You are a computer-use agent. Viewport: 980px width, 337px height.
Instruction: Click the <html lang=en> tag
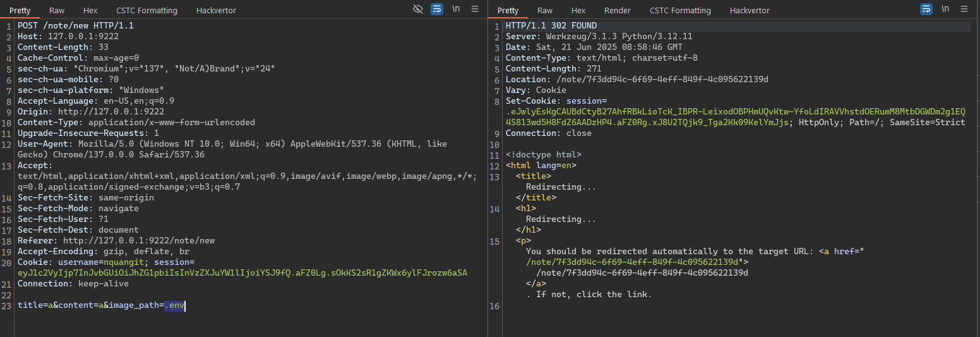tap(541, 166)
